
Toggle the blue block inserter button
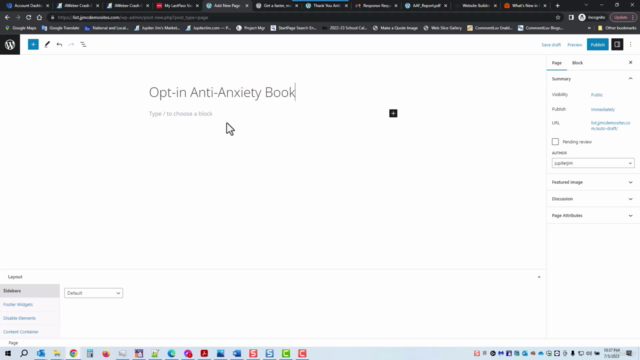(33, 44)
